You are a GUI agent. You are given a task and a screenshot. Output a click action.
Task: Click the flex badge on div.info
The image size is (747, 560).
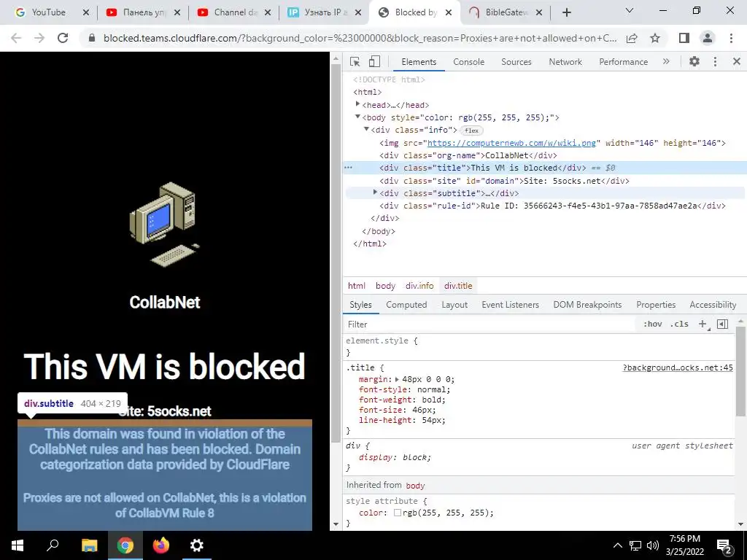coord(472,131)
